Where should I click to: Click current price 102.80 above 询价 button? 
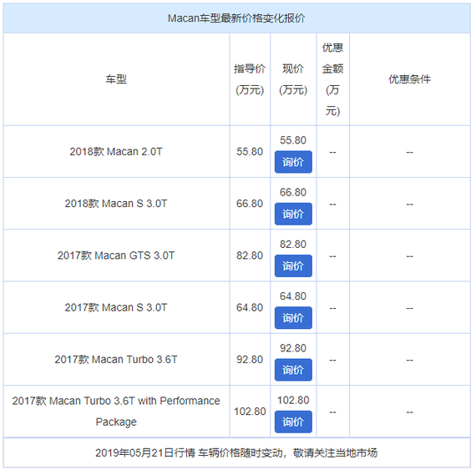click(x=293, y=400)
